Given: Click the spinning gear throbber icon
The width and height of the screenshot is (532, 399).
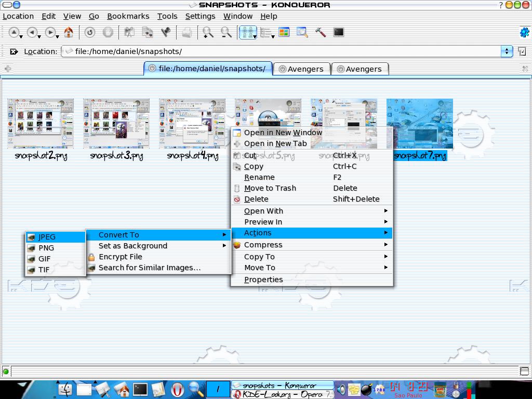Looking at the screenshot, I should [x=525, y=32].
